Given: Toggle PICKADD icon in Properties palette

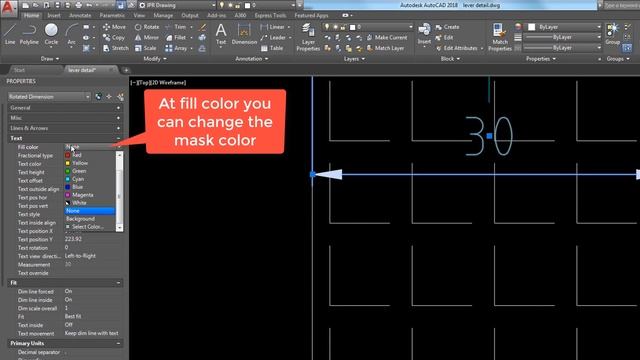Looking at the screenshot, I should click(98, 97).
